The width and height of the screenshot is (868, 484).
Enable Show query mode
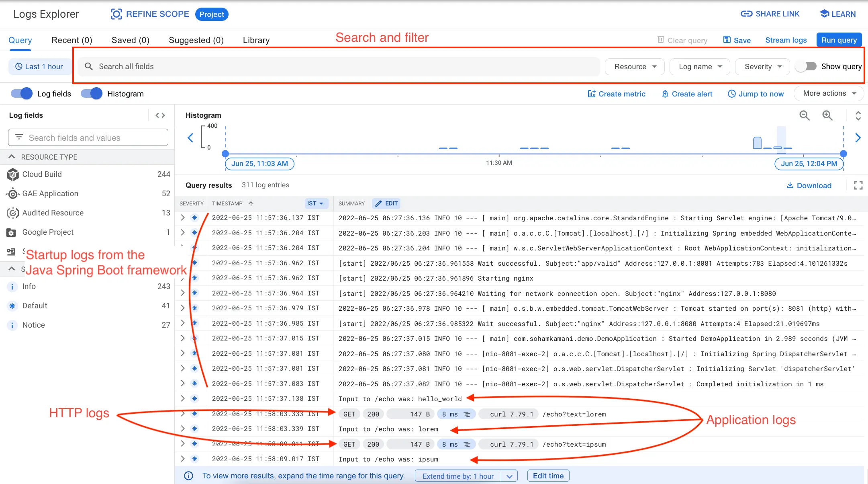coord(806,66)
